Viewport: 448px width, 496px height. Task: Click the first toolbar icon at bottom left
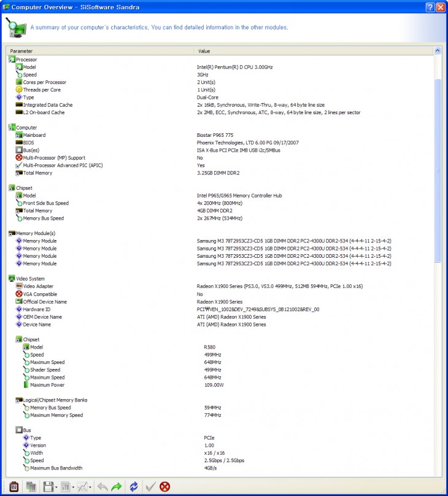[13, 487]
